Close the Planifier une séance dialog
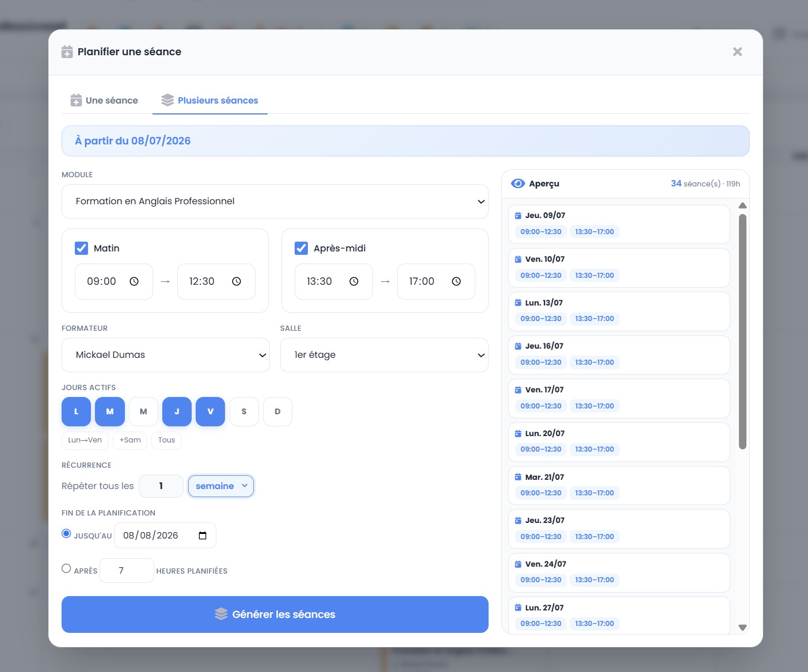 (737, 52)
